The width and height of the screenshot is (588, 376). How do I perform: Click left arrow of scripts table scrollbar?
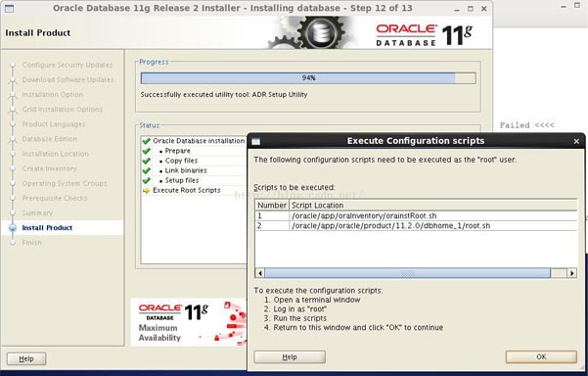coord(260,273)
